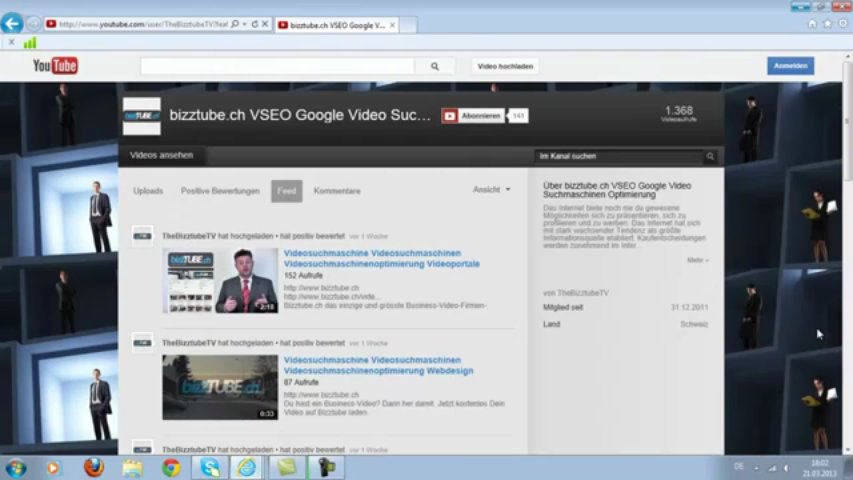
Task: Open Chrome from the taskbar
Action: [x=171, y=467]
